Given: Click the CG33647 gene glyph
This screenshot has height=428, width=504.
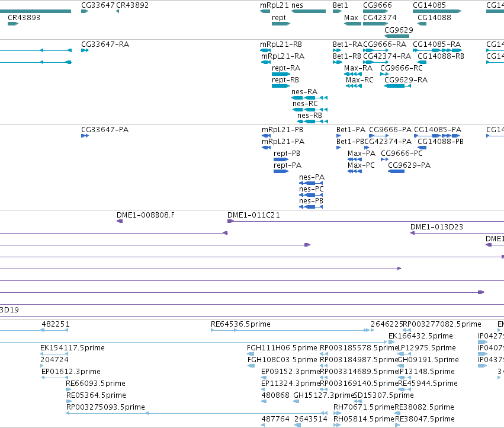Looking at the screenshot, I should pyautogui.click(x=85, y=11).
